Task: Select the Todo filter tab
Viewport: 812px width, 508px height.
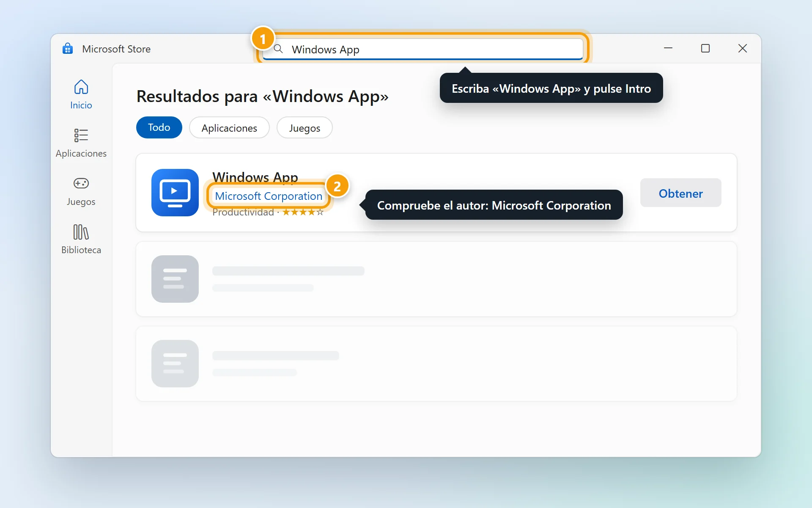Action: [x=159, y=127]
